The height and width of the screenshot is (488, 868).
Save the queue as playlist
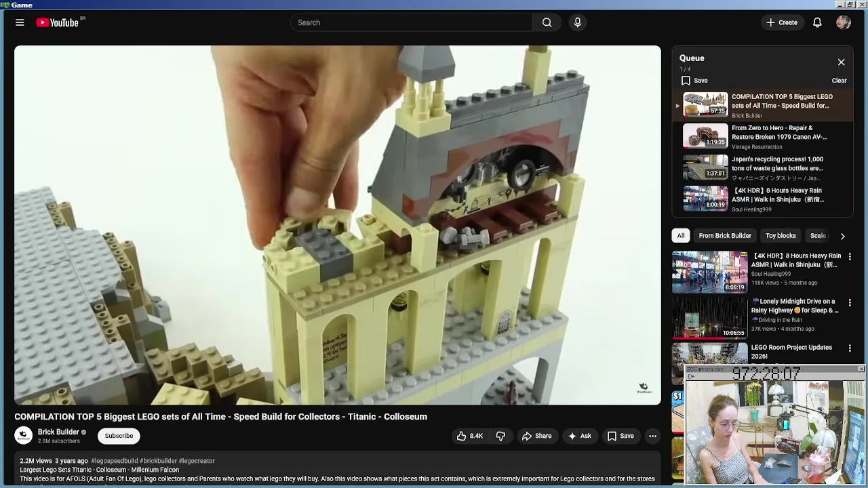coord(694,80)
